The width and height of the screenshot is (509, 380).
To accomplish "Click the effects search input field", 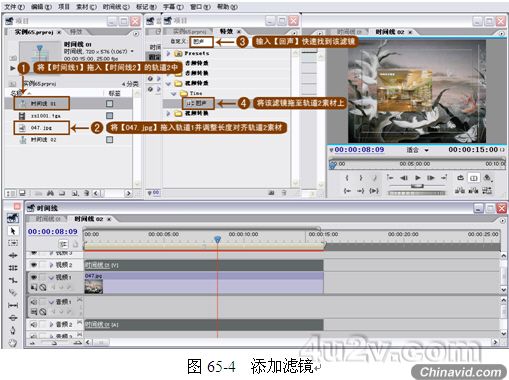I will click(x=201, y=42).
